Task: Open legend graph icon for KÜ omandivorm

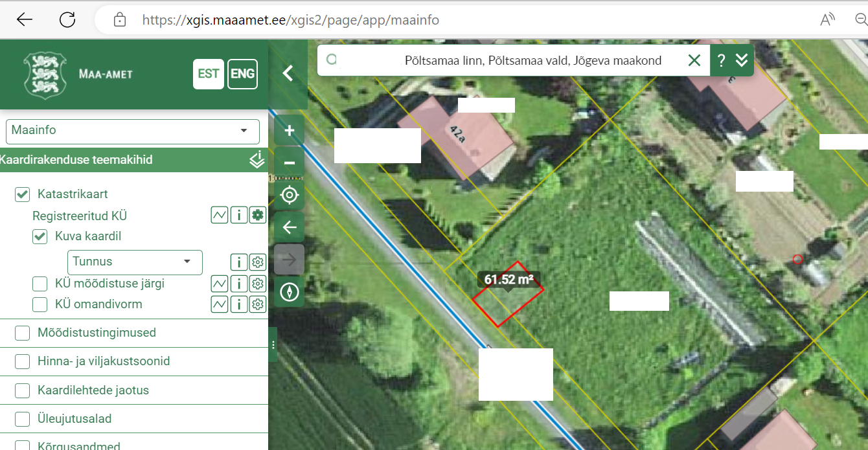Action: click(x=220, y=304)
